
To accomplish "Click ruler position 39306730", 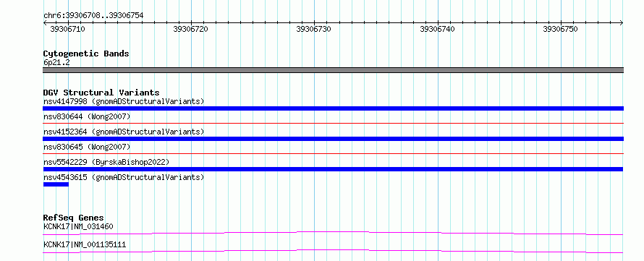I will [314, 29].
